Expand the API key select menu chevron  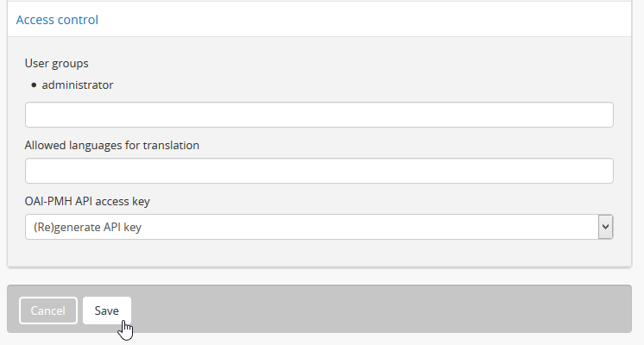pyautogui.click(x=605, y=227)
